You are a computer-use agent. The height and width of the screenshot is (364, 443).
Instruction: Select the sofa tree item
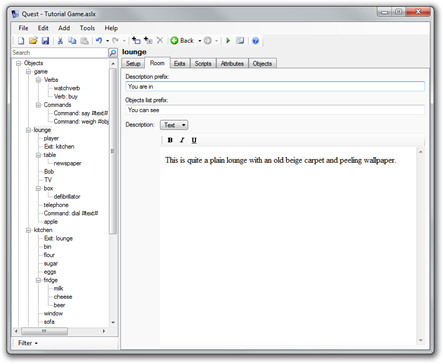[49, 322]
